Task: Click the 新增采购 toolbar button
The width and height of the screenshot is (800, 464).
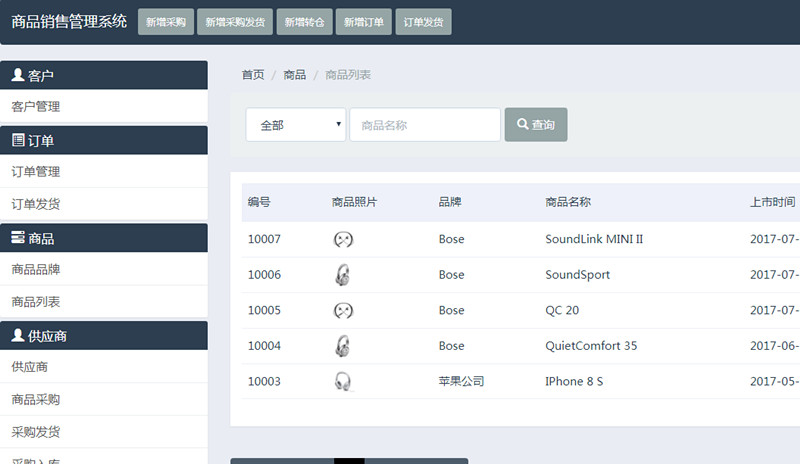Action: coord(165,22)
